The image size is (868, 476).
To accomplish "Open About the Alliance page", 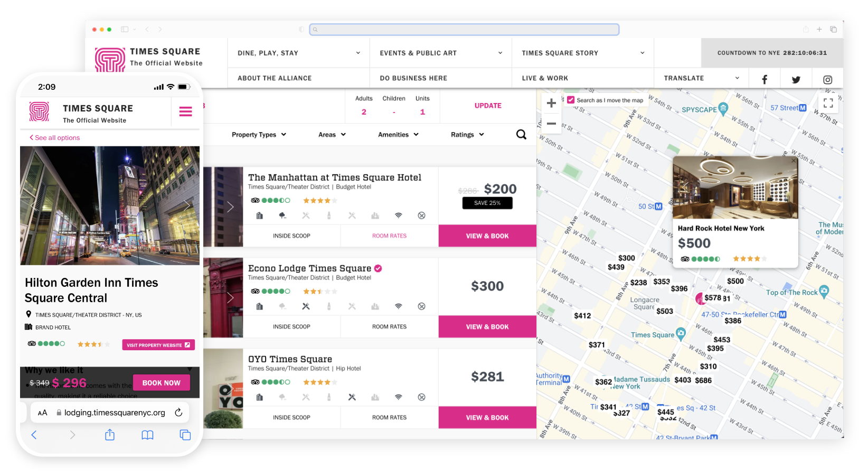I will [x=275, y=78].
